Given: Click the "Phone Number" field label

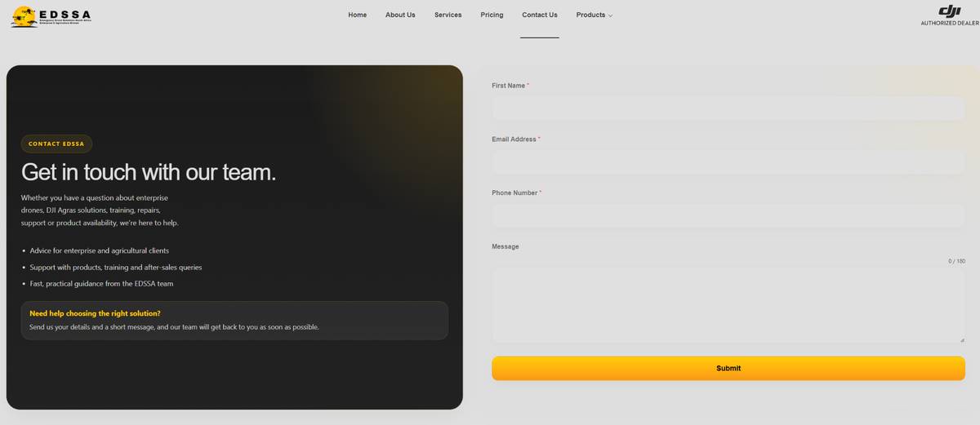Looking at the screenshot, I should click(x=514, y=193).
